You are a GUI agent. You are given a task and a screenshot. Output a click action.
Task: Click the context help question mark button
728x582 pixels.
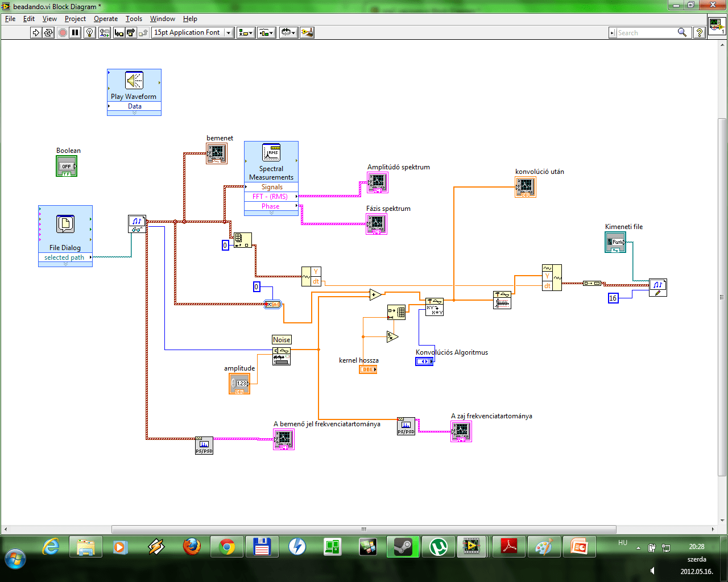[x=700, y=32]
